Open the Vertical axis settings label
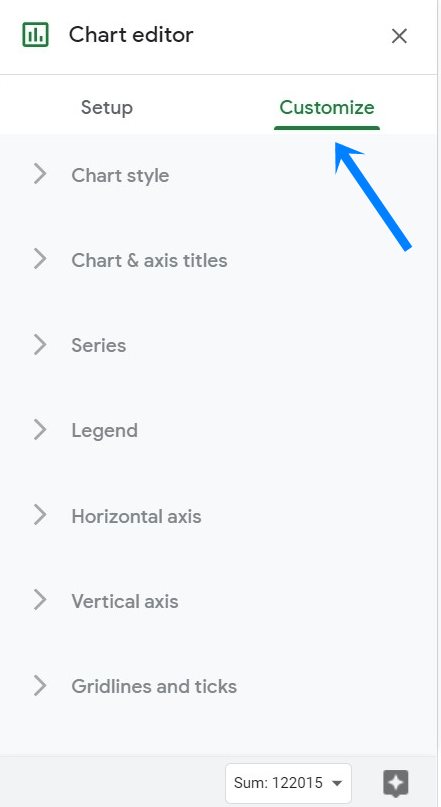 click(x=125, y=601)
